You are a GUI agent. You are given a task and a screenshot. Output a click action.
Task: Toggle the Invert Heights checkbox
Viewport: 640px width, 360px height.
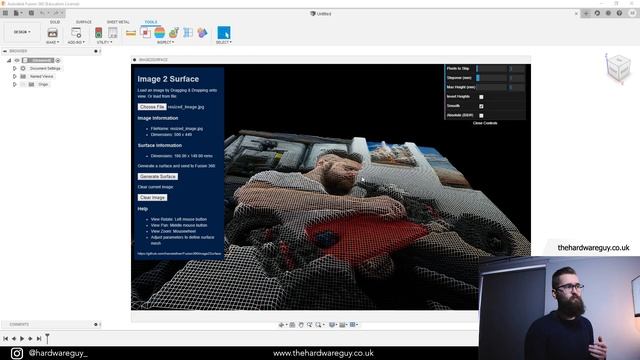click(x=481, y=97)
